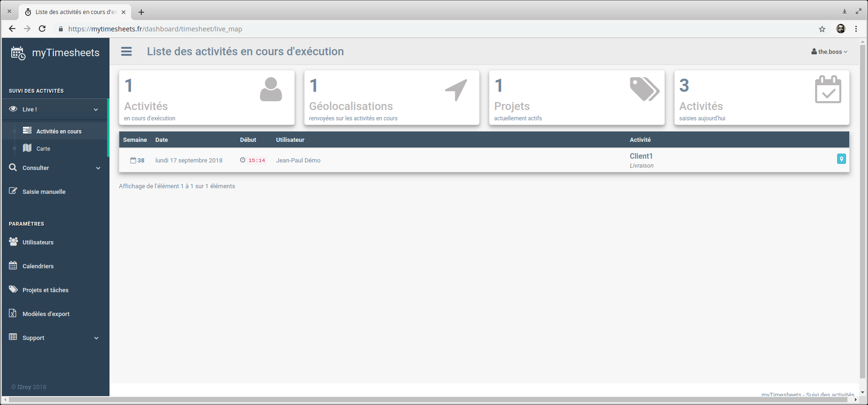868x405 pixels.
Task: Reload the page with the browser refresh button
Action: [42, 29]
